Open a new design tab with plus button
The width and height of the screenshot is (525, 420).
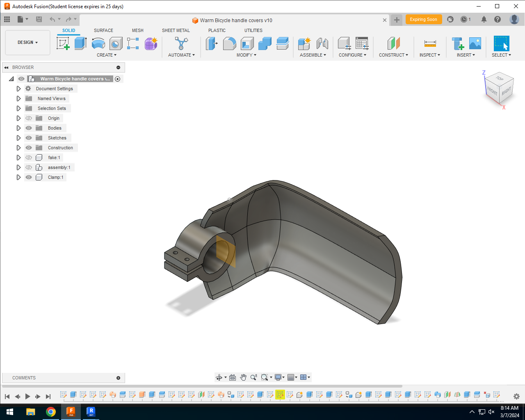point(397,20)
